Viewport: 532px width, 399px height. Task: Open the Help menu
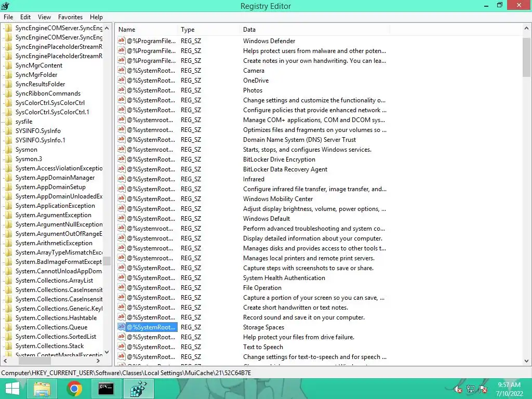pyautogui.click(x=96, y=17)
